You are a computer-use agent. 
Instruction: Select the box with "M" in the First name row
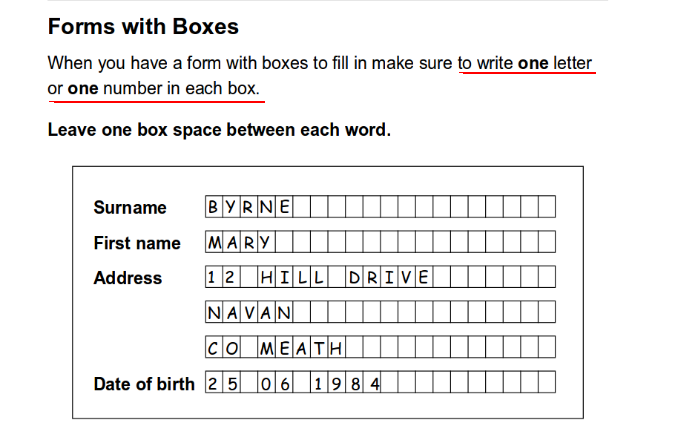[214, 243]
